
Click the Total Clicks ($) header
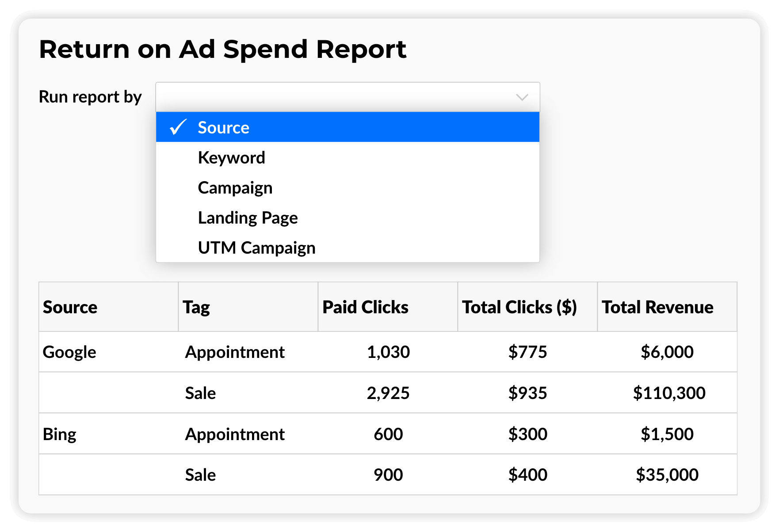click(x=519, y=307)
